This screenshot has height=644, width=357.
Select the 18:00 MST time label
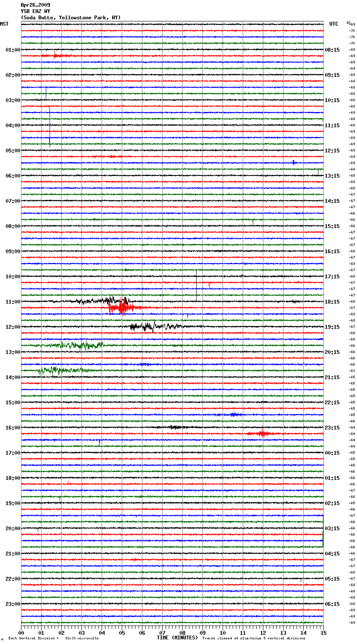coord(13,478)
